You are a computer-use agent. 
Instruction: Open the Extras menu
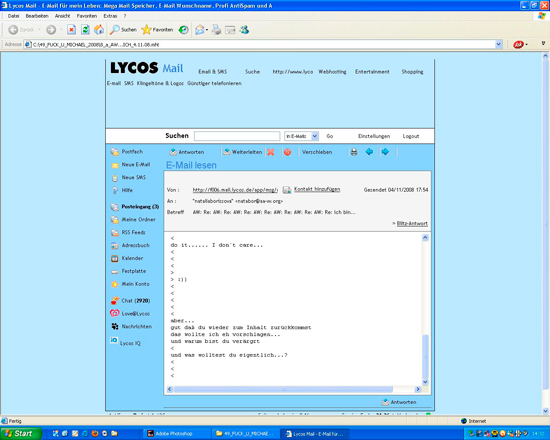click(x=110, y=16)
